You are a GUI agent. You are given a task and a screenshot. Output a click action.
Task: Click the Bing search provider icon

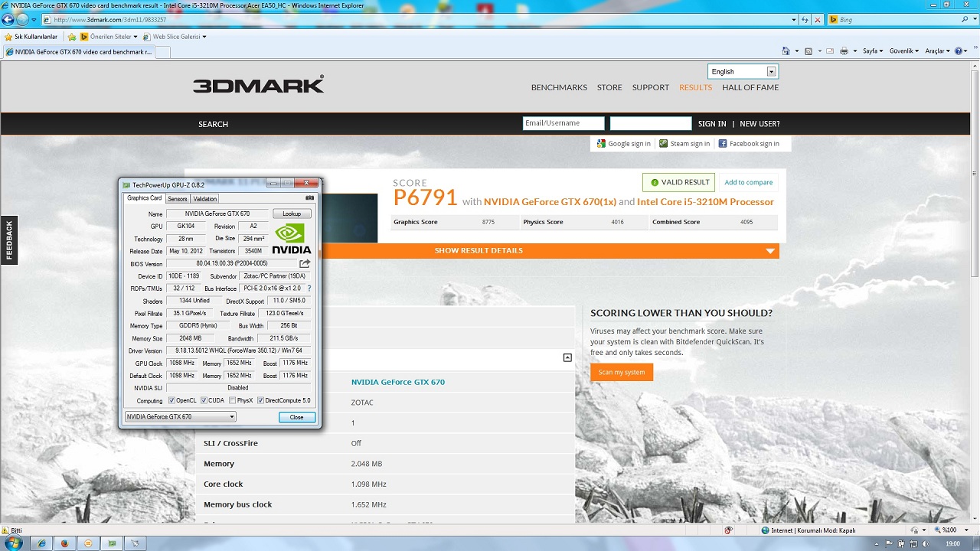(x=834, y=20)
